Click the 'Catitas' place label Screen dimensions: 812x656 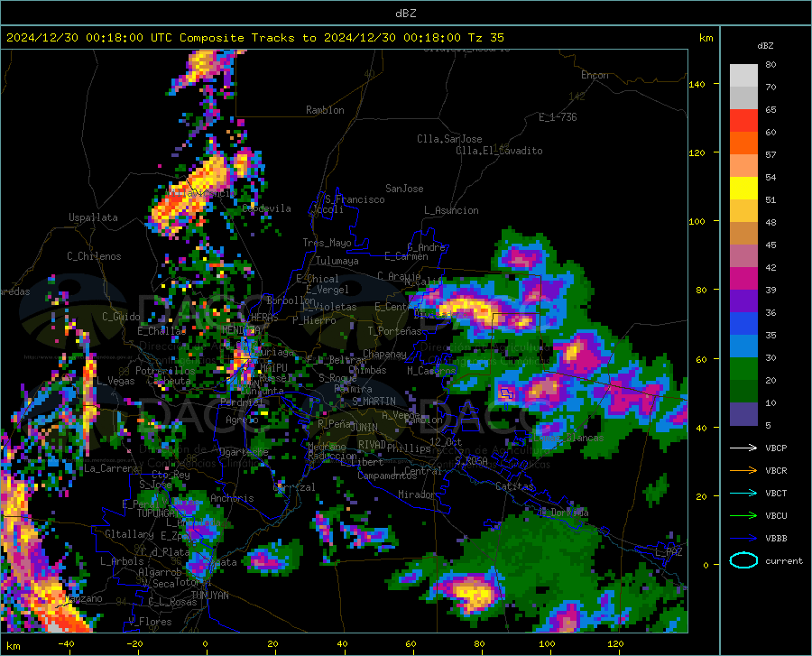(515, 486)
